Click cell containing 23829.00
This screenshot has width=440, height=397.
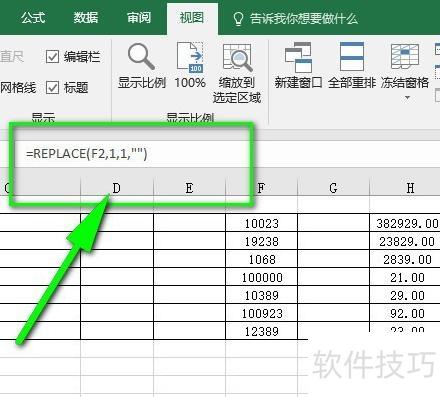[405, 241]
